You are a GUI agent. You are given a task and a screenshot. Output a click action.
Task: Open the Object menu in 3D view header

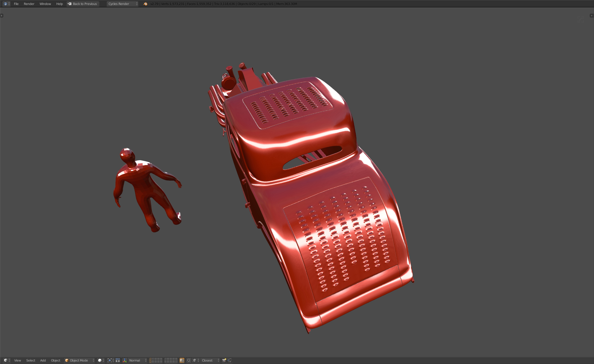click(x=55, y=360)
